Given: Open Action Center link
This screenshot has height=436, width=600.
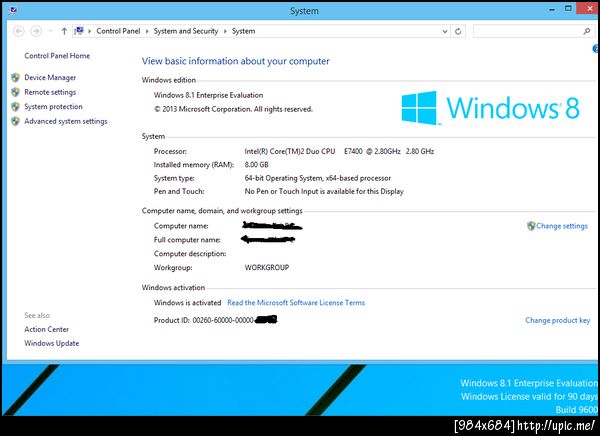Looking at the screenshot, I should point(47,329).
